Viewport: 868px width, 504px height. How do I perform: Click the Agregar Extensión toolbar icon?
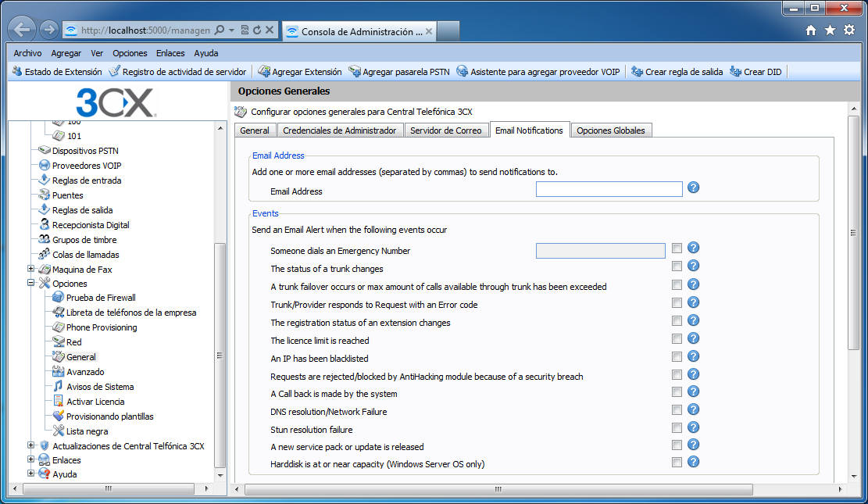tap(264, 71)
